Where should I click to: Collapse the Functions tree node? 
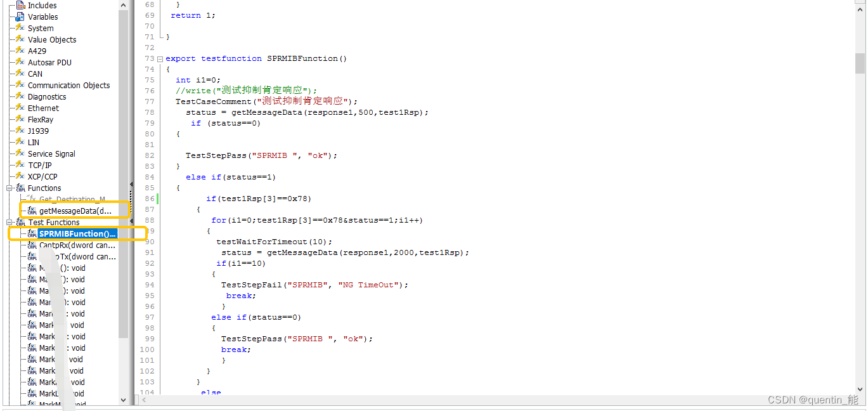10,188
